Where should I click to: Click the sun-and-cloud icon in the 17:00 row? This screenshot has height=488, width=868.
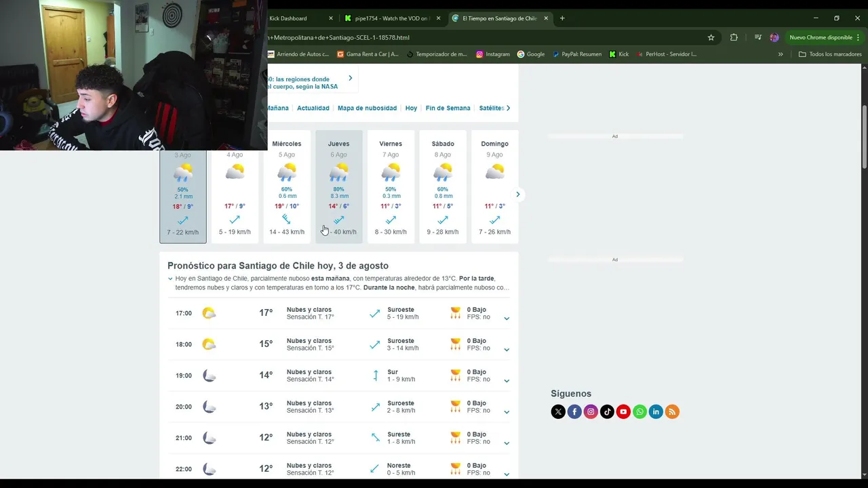209,313
